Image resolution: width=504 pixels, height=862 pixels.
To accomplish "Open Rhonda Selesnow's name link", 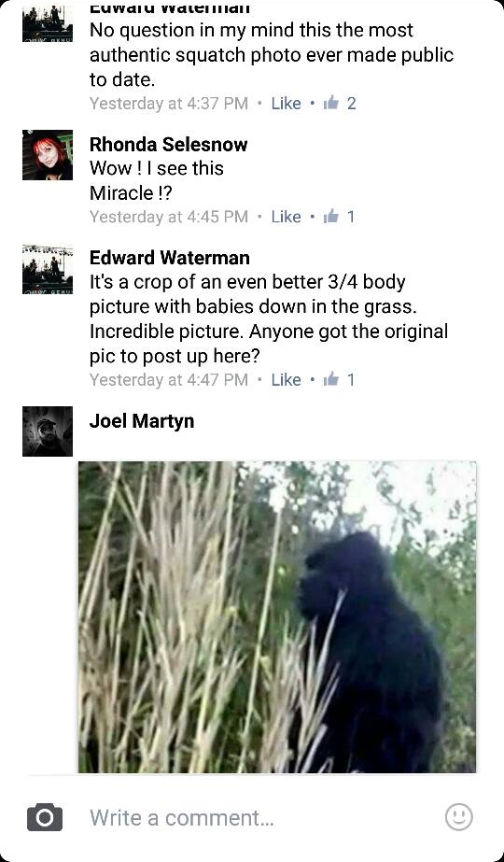I will point(168,145).
